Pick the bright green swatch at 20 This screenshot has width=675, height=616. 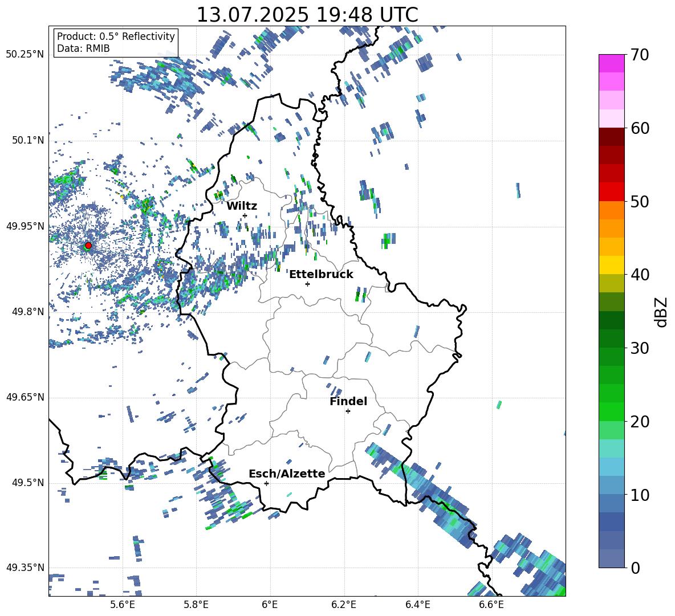611,412
